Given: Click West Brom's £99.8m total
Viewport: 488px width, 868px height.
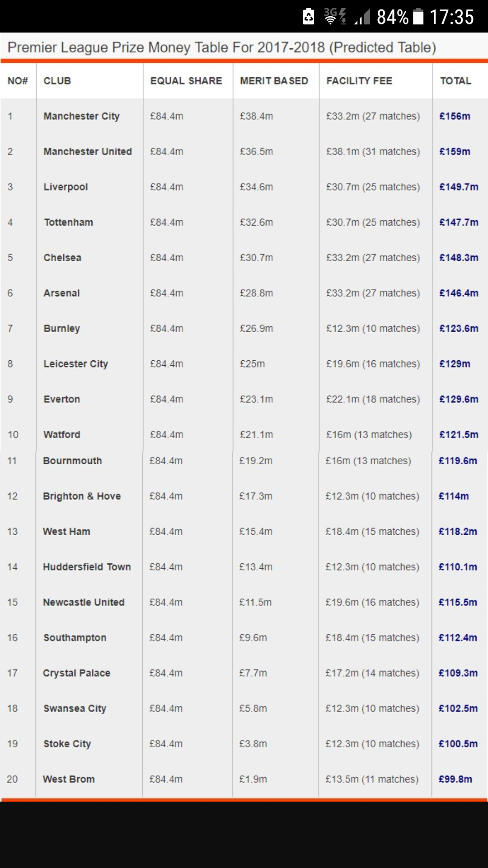Looking at the screenshot, I should (x=455, y=779).
